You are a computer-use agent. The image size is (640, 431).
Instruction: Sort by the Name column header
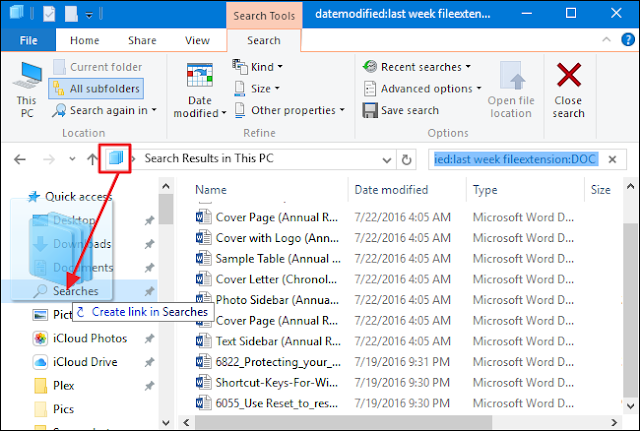(x=211, y=190)
